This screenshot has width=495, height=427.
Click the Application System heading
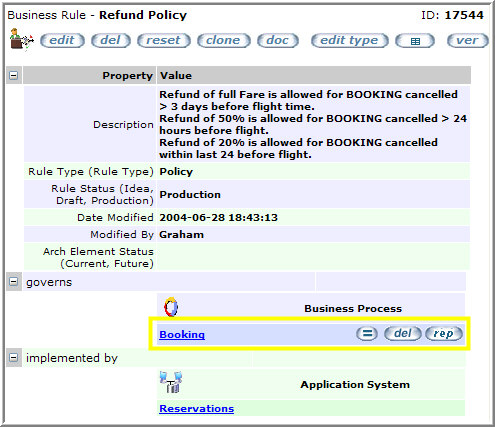point(355,385)
